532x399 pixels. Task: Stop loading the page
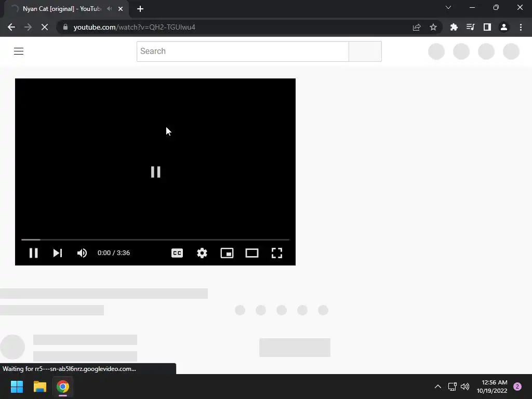coord(45,27)
